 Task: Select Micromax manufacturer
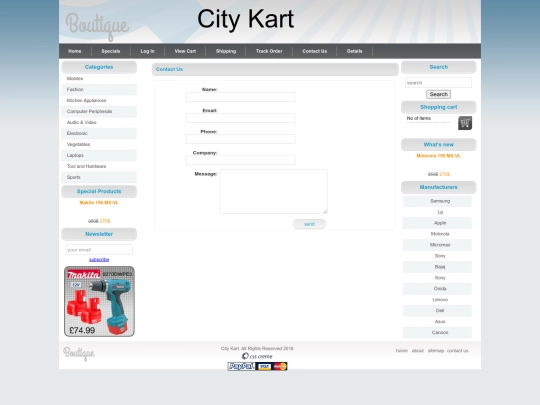point(437,245)
